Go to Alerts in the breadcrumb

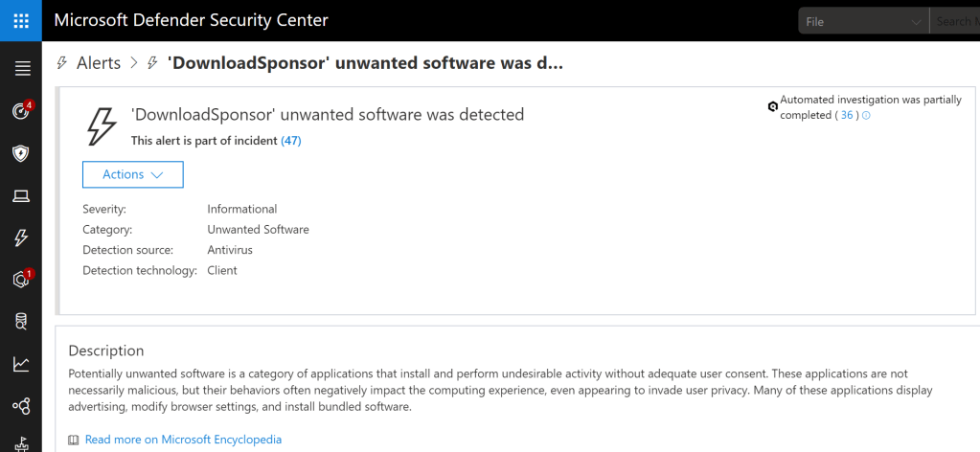tap(99, 63)
